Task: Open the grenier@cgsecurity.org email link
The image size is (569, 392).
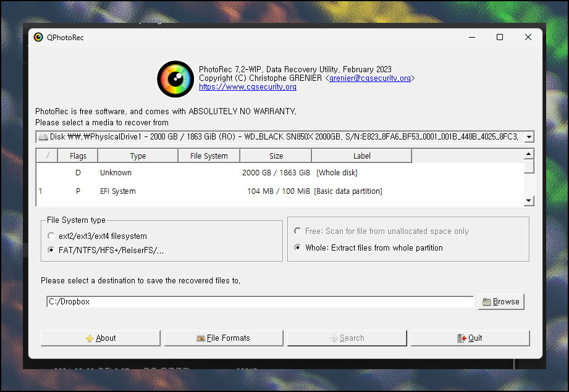Action: (370, 78)
